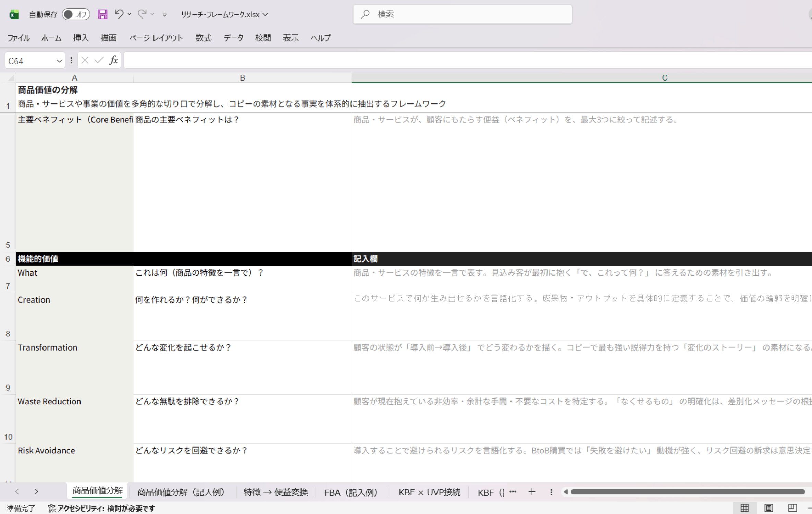812x514 pixels.
Task: Open the Redo history dropdown arrow
Action: pos(152,14)
